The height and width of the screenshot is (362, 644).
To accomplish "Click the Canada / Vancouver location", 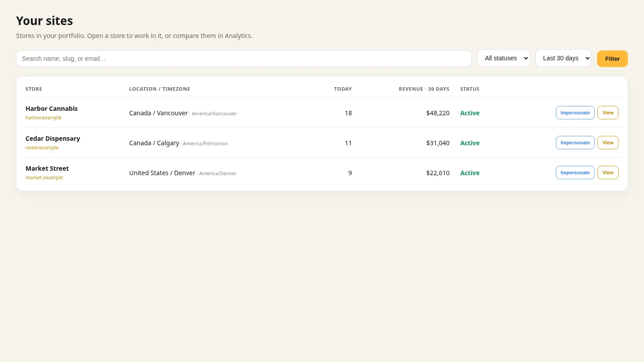I will click(158, 113).
